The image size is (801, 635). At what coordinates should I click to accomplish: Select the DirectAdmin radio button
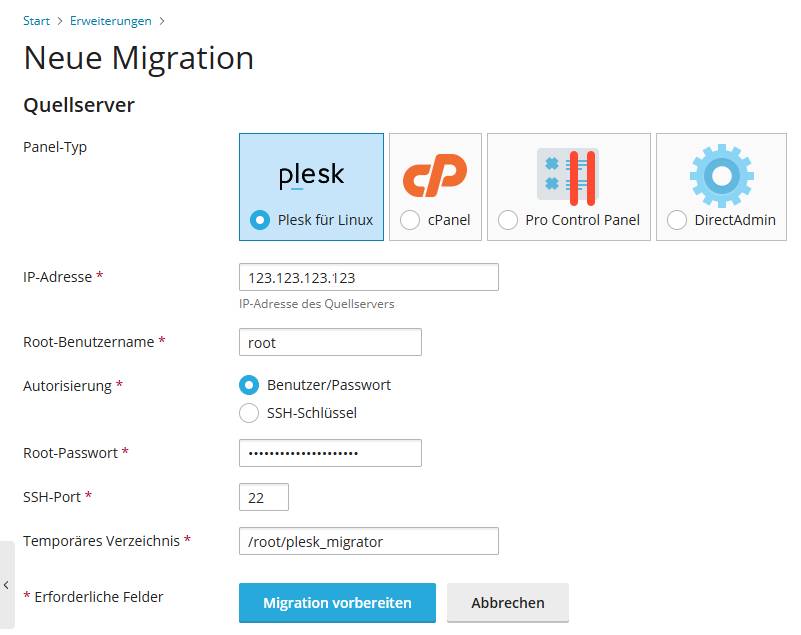tap(677, 220)
